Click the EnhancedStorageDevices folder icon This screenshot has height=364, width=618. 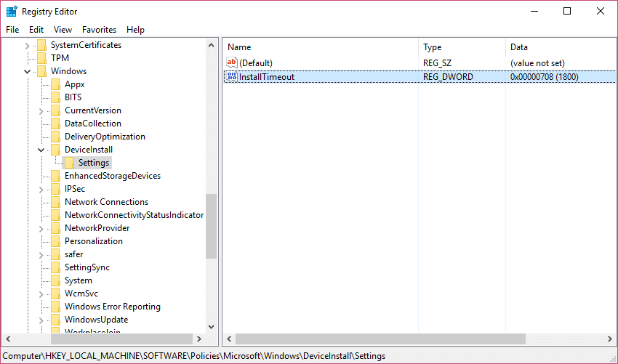coord(55,176)
